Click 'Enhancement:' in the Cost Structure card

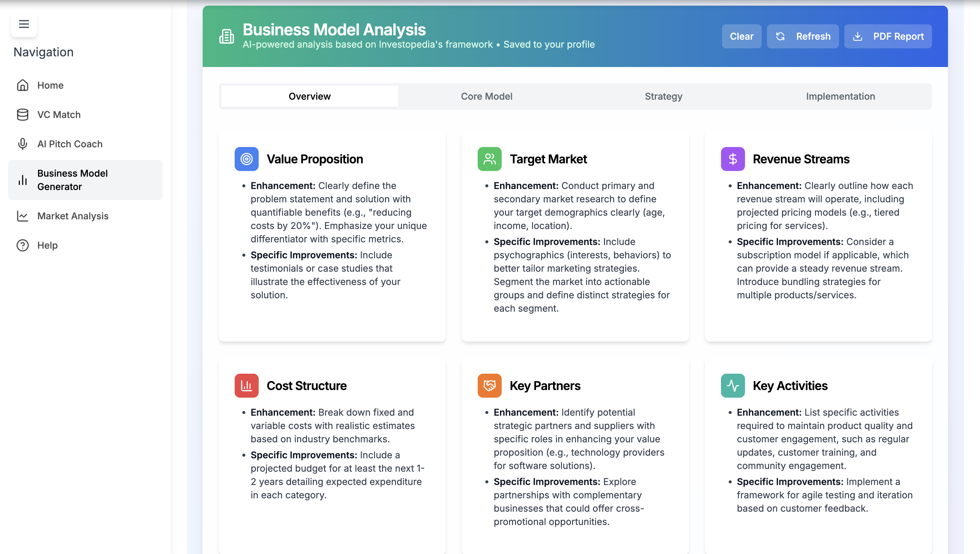click(283, 412)
